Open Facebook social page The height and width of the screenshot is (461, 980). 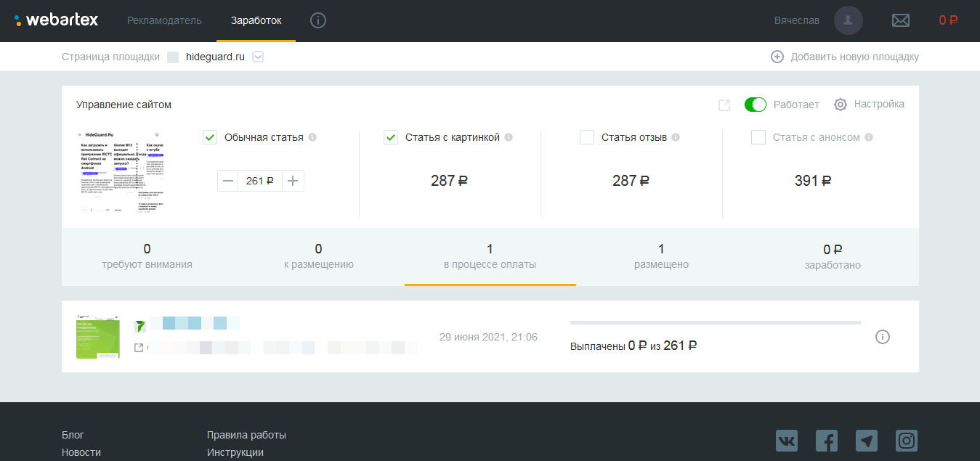(827, 441)
